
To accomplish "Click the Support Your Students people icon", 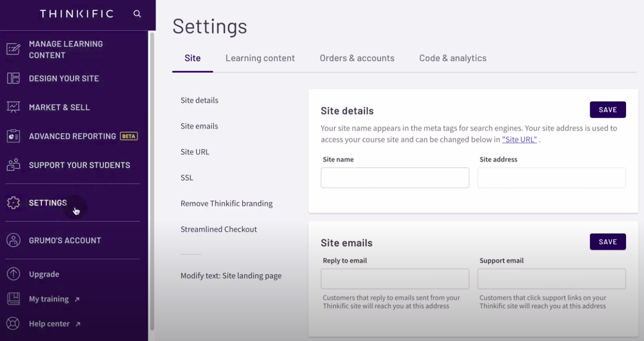I will 13,165.
